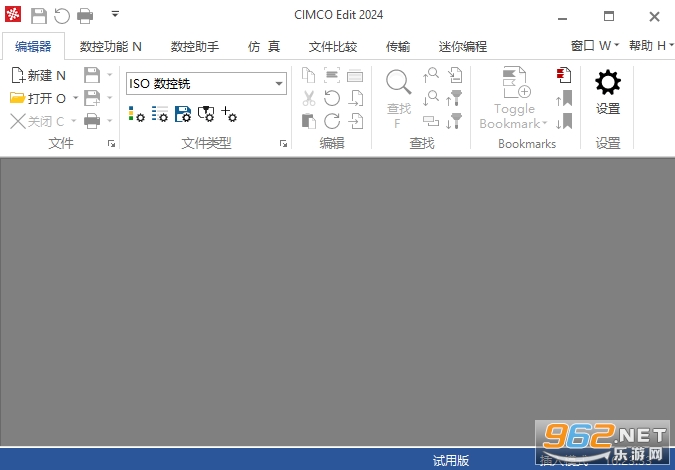Click the Undo icon in the quick access bar
The image size is (675, 470).
(62, 16)
